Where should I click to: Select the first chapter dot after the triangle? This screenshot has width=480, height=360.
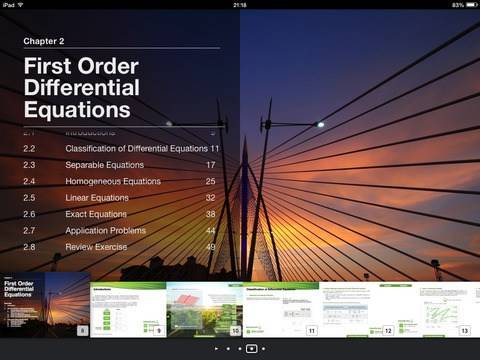[228, 349]
